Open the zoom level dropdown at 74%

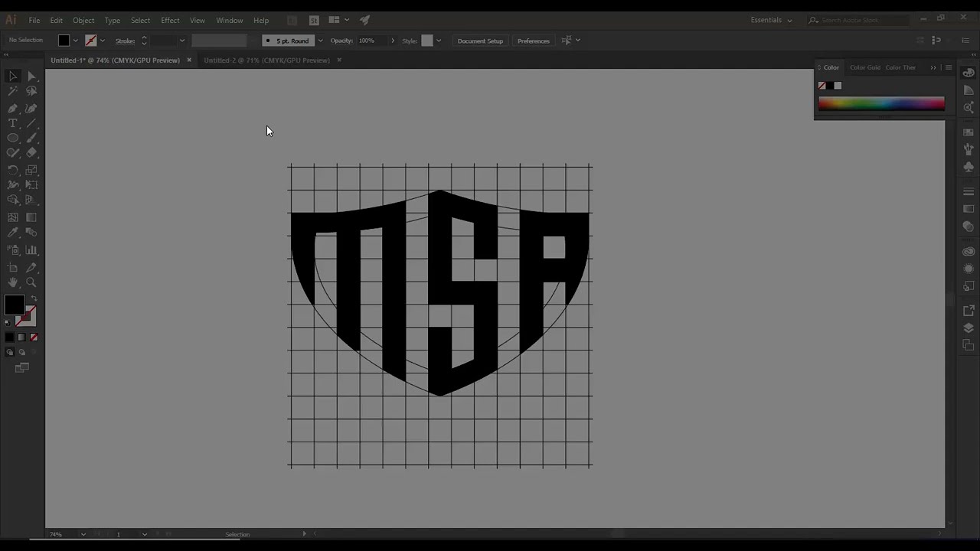point(82,534)
